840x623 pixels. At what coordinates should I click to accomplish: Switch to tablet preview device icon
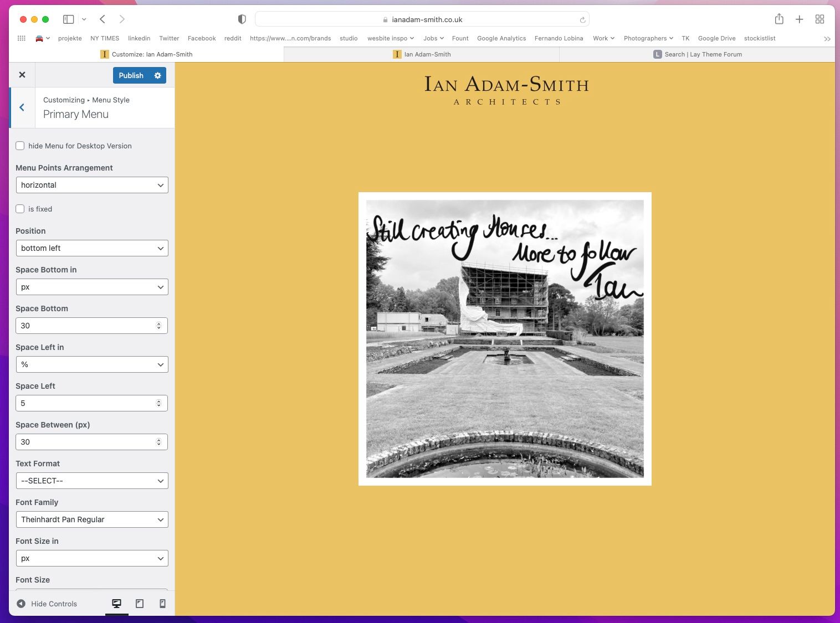(140, 604)
